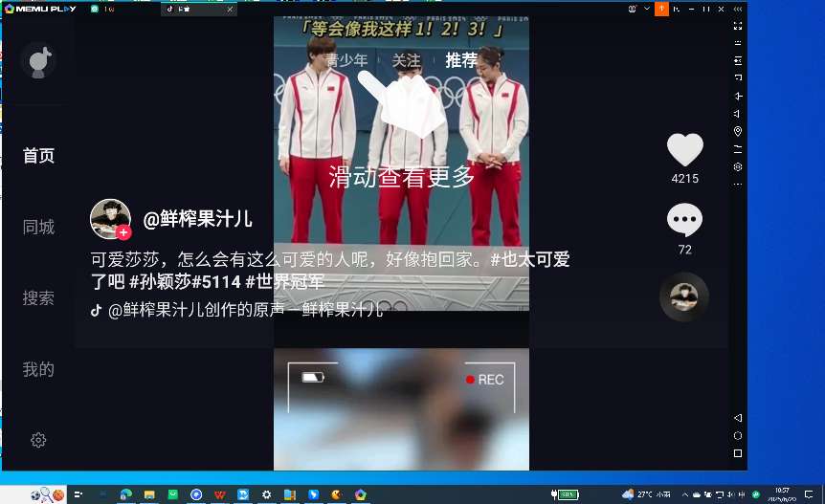Screen dimensions: 825x504
Task: Like the video with the heart icon
Action: [684, 149]
